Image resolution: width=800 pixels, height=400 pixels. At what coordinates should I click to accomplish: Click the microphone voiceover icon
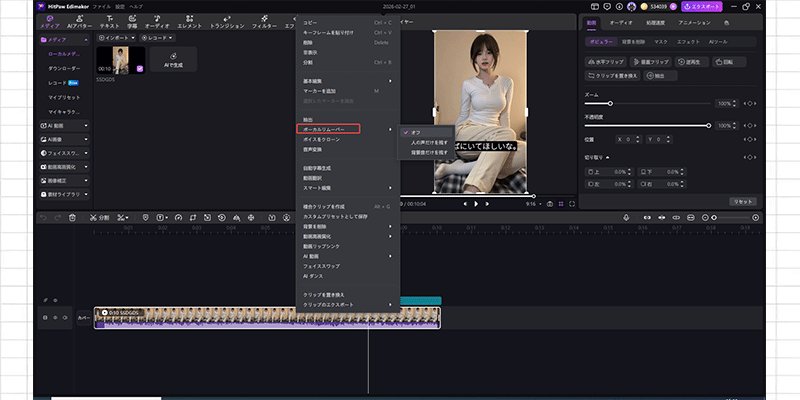click(626, 217)
